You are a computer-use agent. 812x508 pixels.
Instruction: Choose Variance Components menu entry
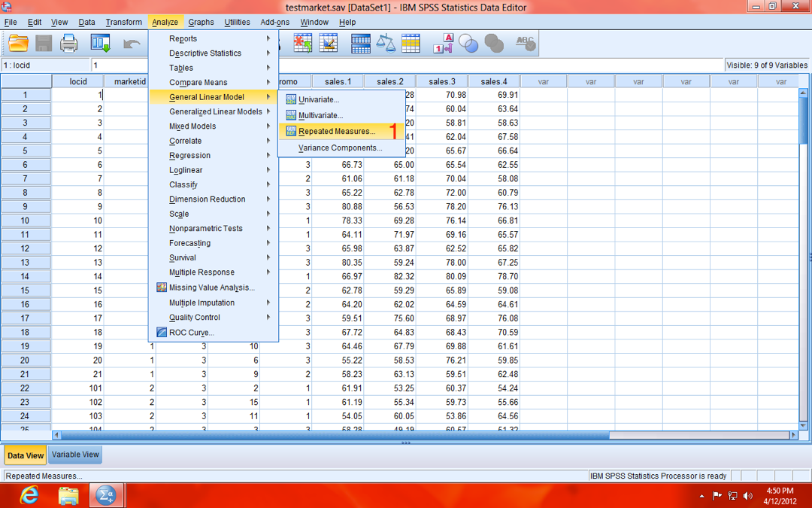pos(341,148)
